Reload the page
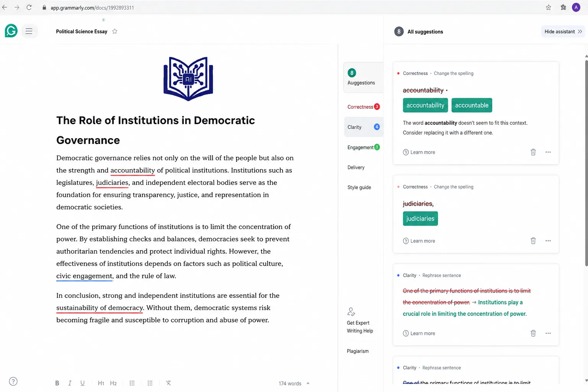The width and height of the screenshot is (588, 392). [x=29, y=7]
